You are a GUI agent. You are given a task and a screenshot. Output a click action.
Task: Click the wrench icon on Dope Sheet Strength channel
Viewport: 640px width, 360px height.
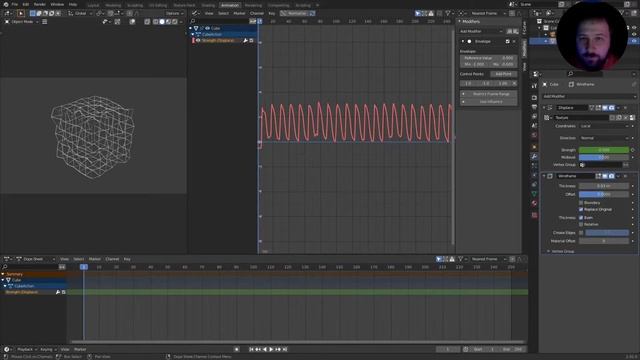click(58, 292)
